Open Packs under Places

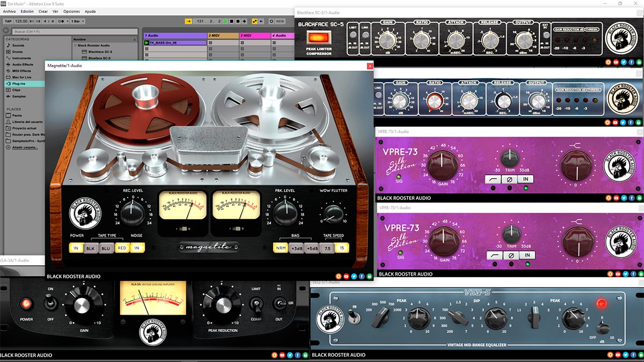click(17, 115)
